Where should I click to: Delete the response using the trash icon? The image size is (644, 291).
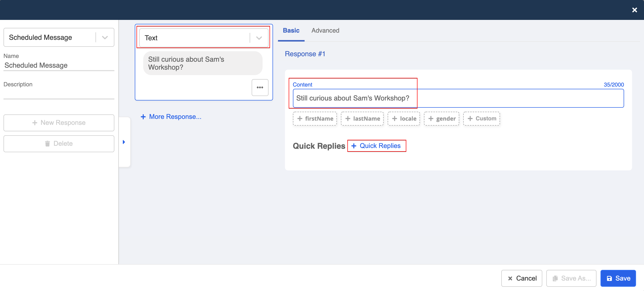58,144
